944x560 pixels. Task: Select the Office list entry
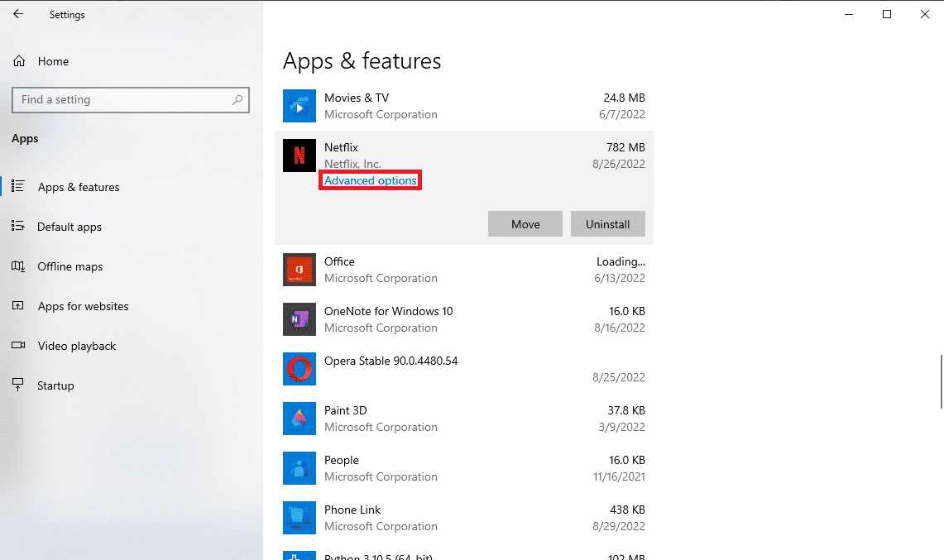tap(463, 270)
